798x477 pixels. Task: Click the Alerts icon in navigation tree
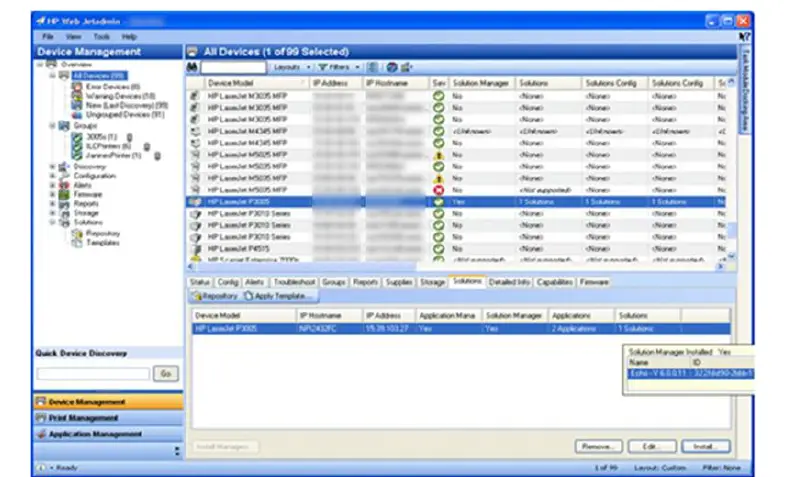(64, 185)
